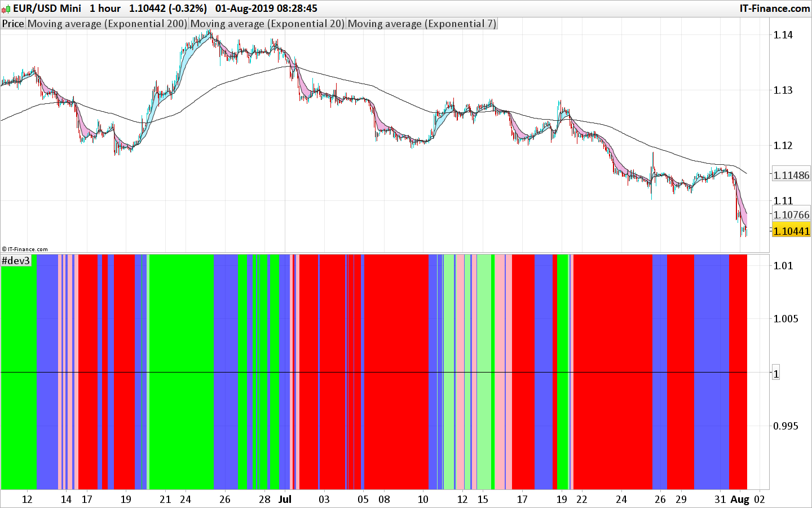The width and height of the screenshot is (812, 508).
Task: Select Moving average (Exponential 200) label
Action: pyautogui.click(x=107, y=24)
